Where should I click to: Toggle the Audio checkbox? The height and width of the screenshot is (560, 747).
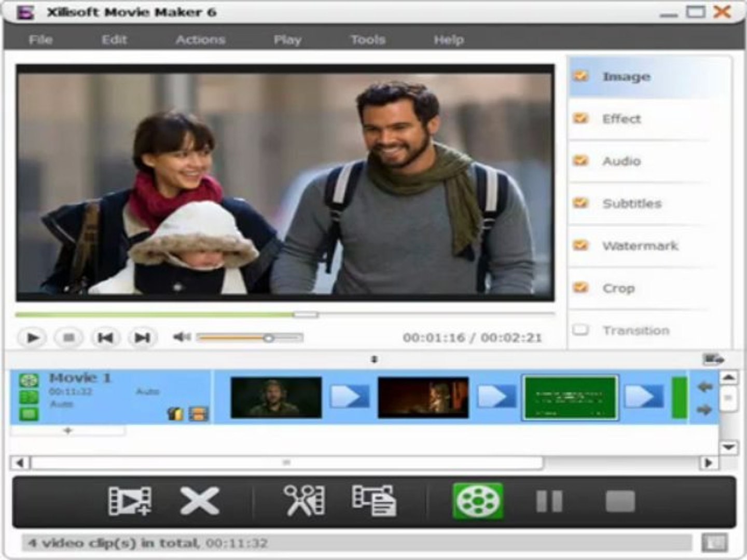[580, 161]
